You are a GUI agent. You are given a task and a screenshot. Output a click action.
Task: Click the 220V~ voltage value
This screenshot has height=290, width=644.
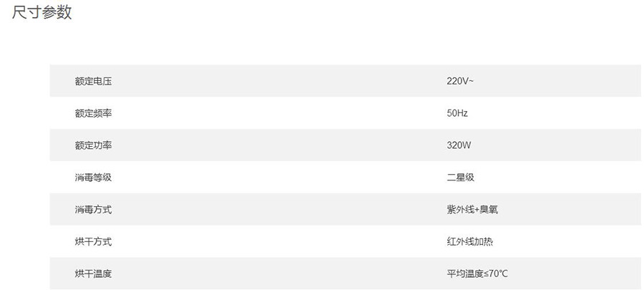pos(460,81)
